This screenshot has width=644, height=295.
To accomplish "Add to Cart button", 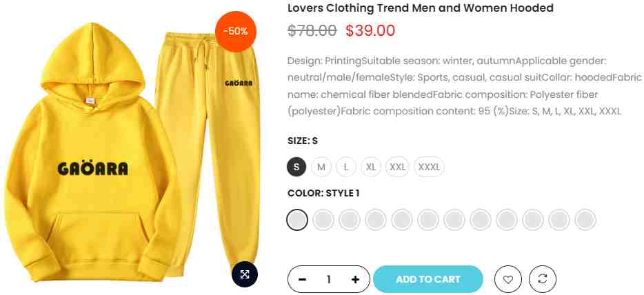I will 428,279.
